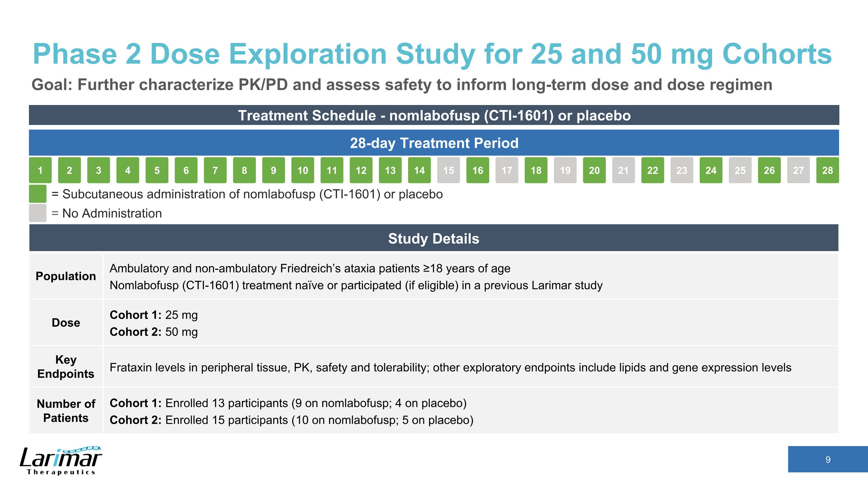
Task: Click day 27 gray square
Action: click(x=798, y=170)
